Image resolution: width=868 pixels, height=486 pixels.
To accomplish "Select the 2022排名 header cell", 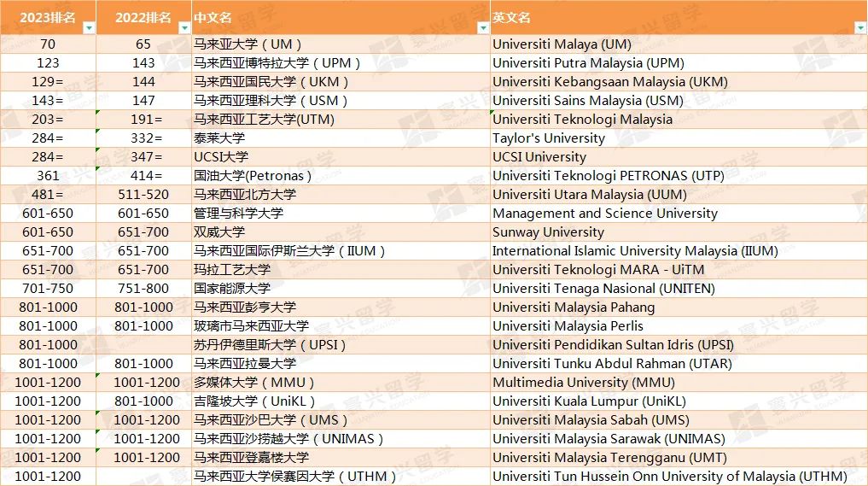I will click(144, 17).
